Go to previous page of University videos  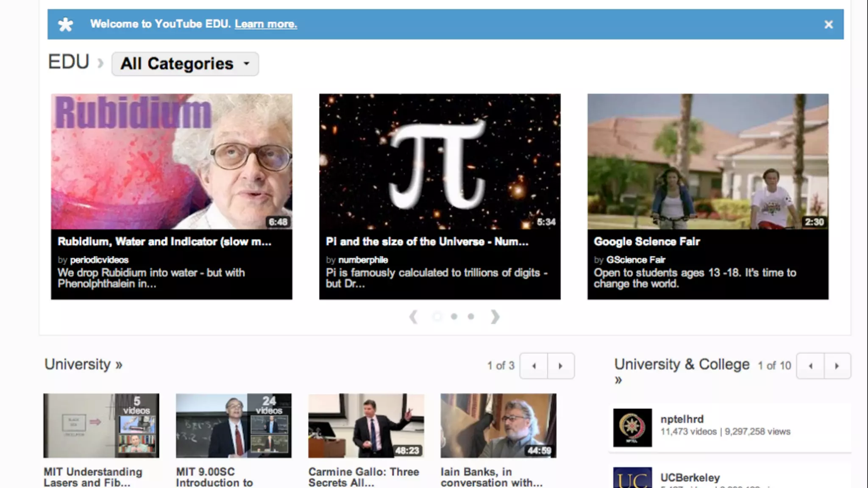click(x=534, y=366)
